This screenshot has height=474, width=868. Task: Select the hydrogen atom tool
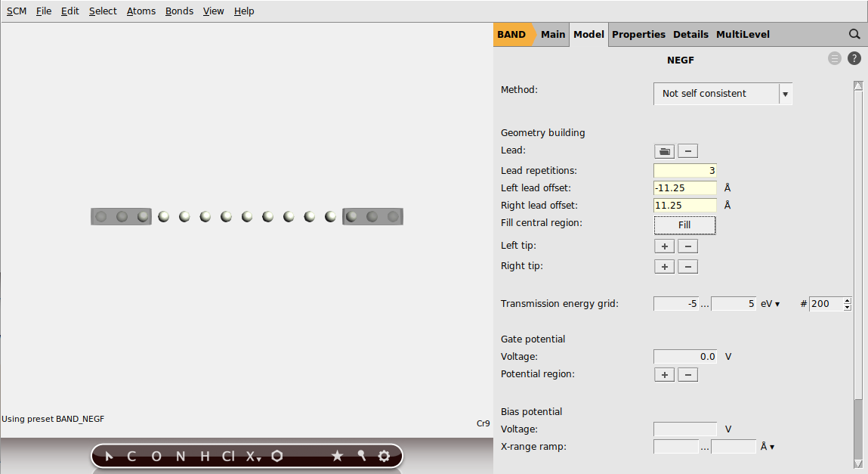(204, 456)
